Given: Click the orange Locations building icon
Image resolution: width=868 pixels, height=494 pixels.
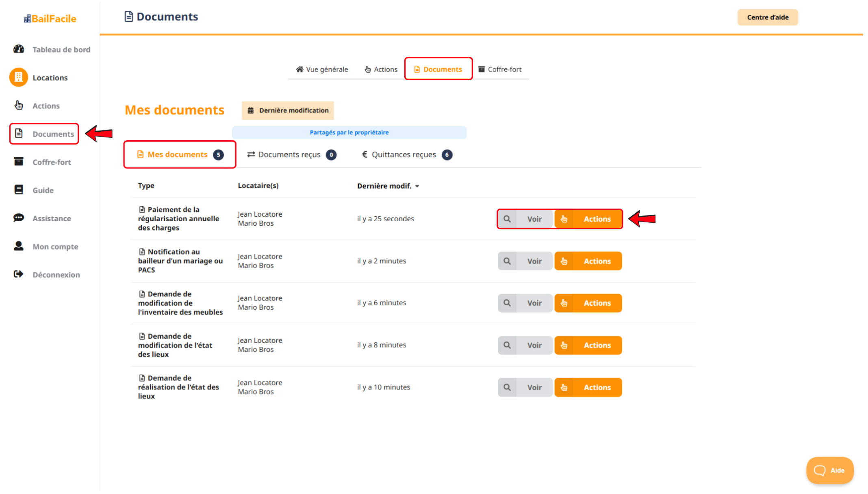Looking at the screenshot, I should click(19, 77).
